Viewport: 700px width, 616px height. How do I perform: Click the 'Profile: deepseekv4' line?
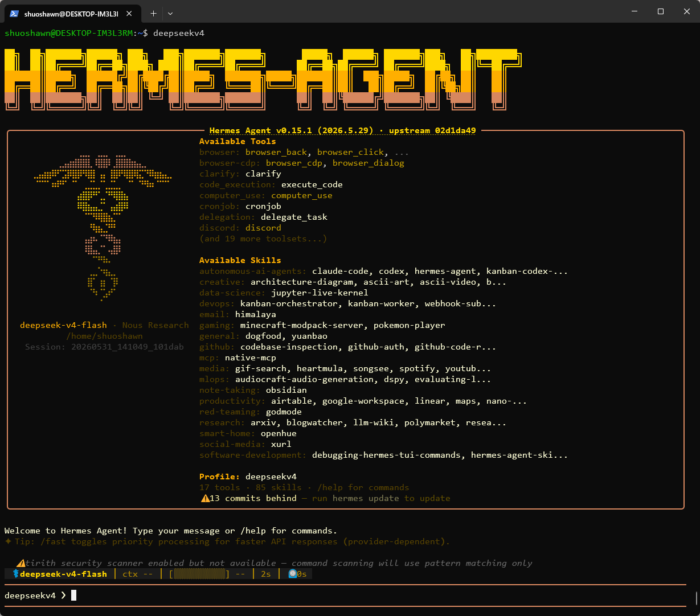(248, 477)
